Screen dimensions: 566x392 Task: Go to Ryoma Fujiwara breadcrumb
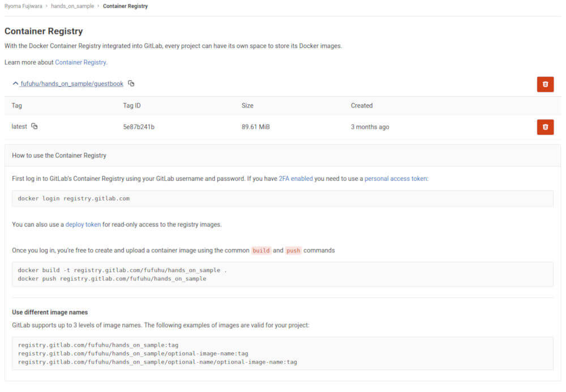click(x=23, y=6)
